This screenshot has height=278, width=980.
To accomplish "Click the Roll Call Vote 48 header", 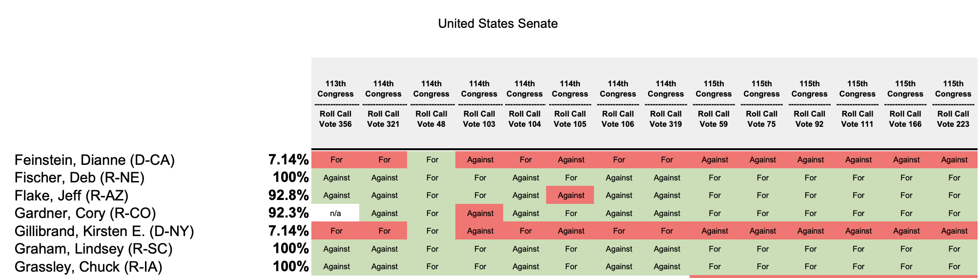I will click(x=431, y=104).
